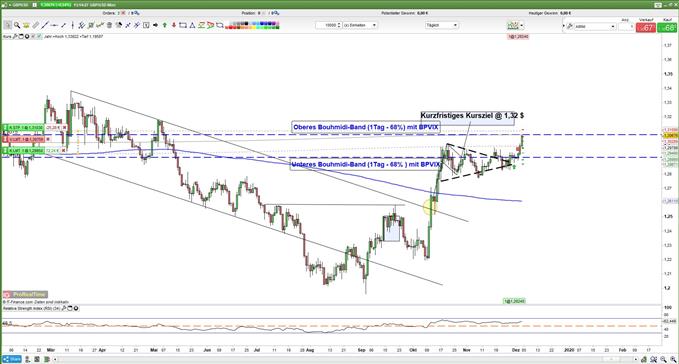Open RSI indicator settings wrench icon
Image resolution: width=679 pixels, height=364 pixels.
pyautogui.click(x=64, y=309)
